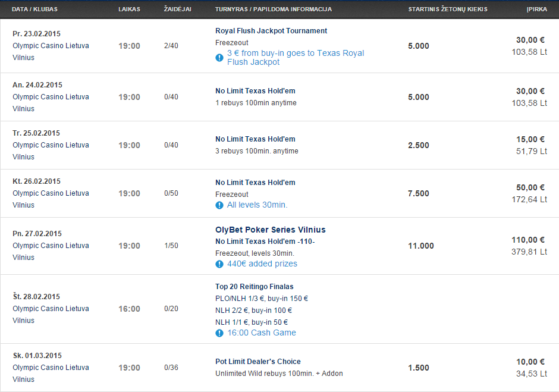Click the 440€ added prizes text
Screen dimensions: 559x392
coord(262,264)
